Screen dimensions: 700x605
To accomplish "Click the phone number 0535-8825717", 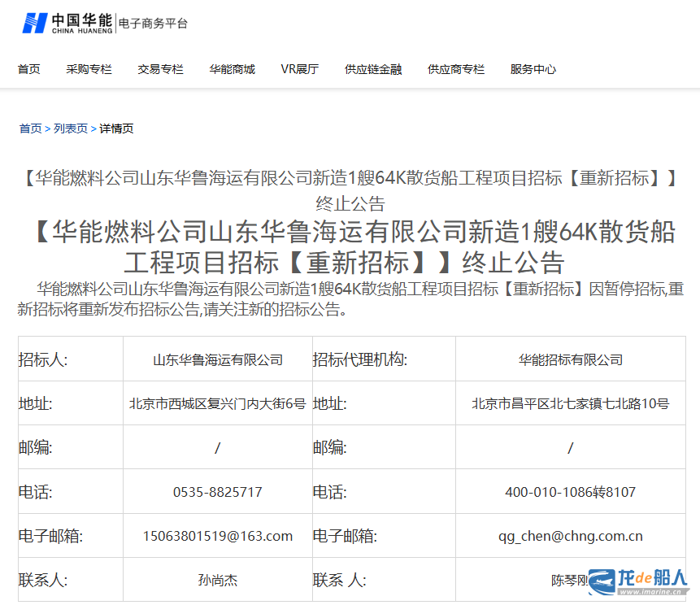I will (x=217, y=492).
